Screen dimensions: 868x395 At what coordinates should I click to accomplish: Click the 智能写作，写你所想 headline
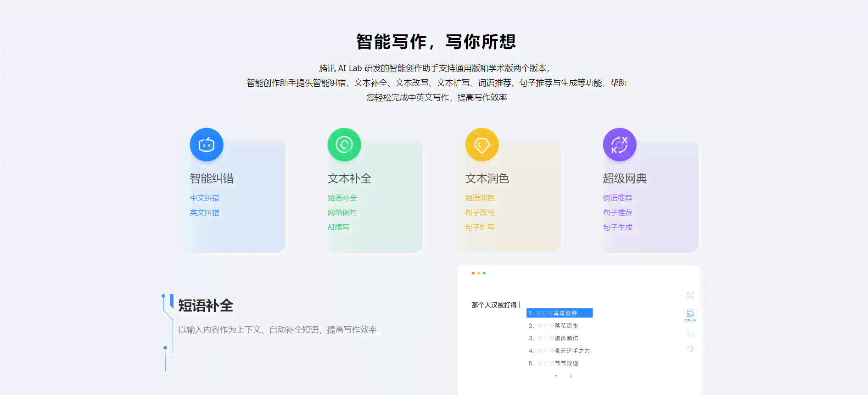[x=436, y=41]
